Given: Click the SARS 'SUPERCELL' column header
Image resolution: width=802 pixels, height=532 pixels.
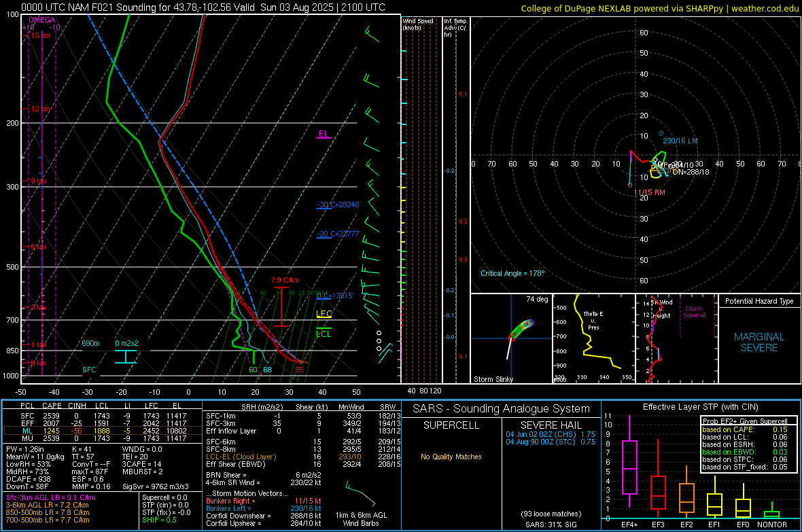Looking at the screenshot, I should tap(451, 425).
